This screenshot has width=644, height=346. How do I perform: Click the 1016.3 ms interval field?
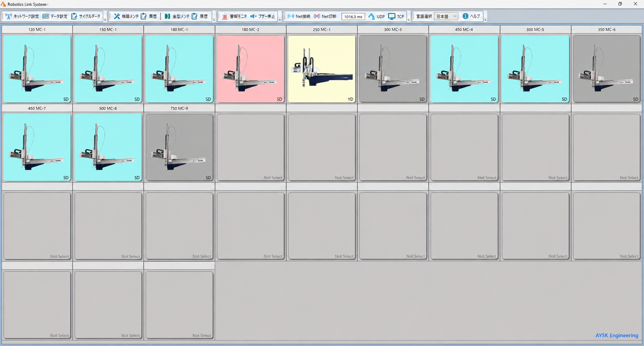[x=353, y=17]
